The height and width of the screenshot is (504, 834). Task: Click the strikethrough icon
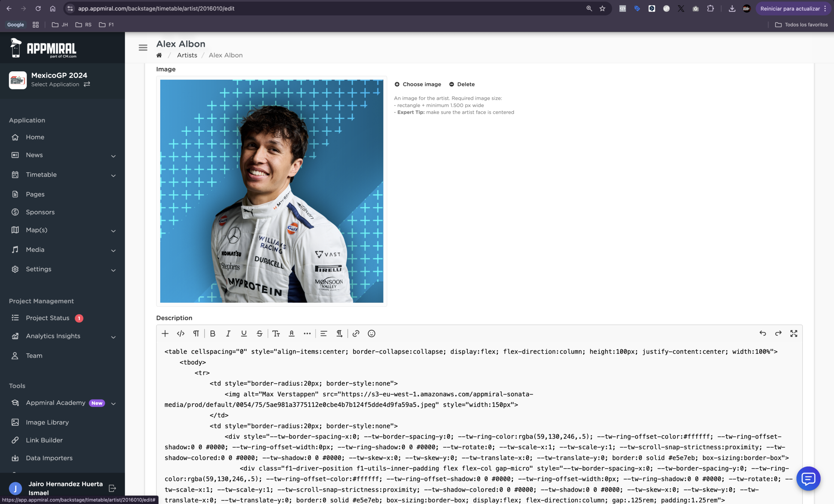(259, 333)
